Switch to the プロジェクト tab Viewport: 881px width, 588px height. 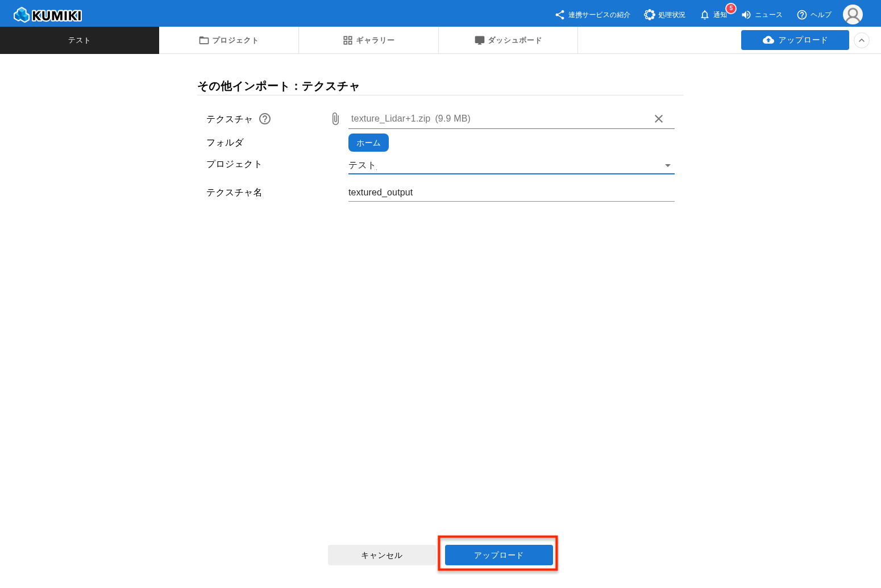(229, 40)
